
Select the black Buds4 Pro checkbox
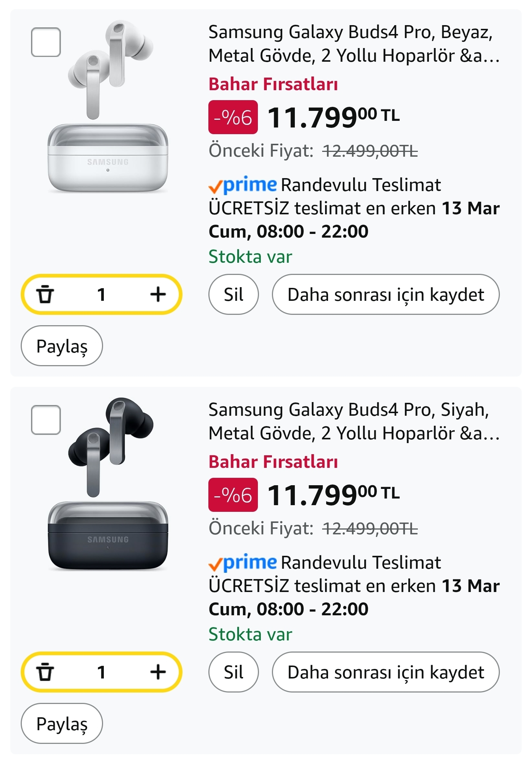(46, 420)
